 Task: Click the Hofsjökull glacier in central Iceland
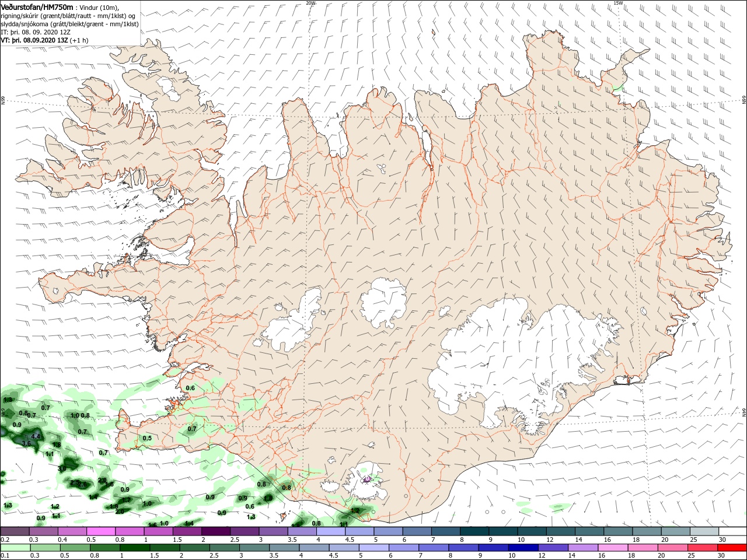click(x=384, y=302)
